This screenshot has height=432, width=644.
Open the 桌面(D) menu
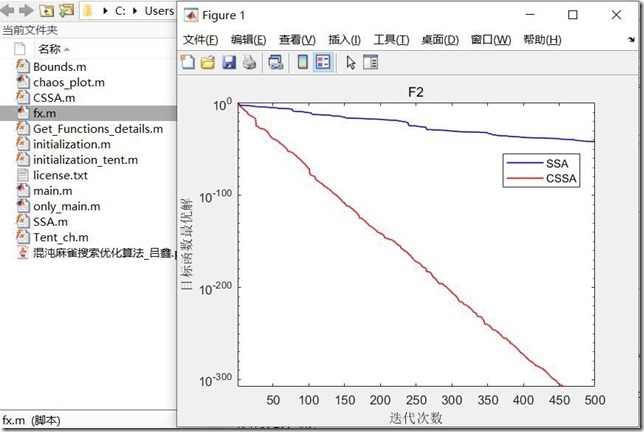pos(440,40)
